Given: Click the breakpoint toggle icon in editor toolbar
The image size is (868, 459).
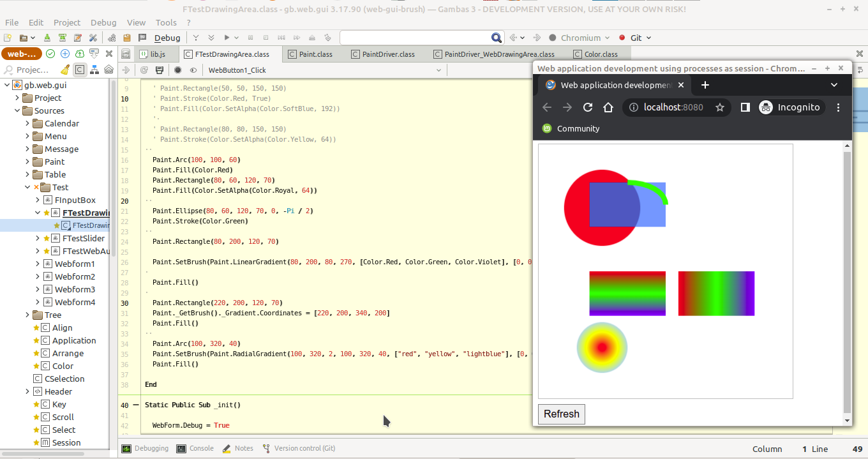Looking at the screenshot, I should coord(178,70).
